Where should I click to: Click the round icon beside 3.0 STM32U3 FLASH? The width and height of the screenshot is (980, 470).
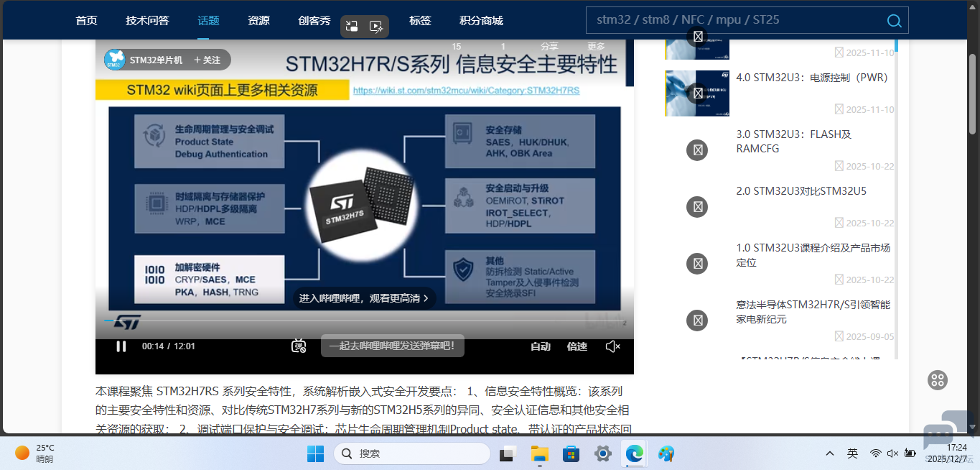click(x=697, y=150)
